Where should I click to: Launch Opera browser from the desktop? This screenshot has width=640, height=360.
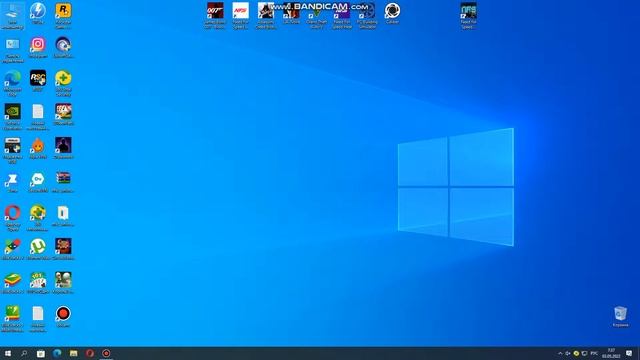click(x=12, y=218)
